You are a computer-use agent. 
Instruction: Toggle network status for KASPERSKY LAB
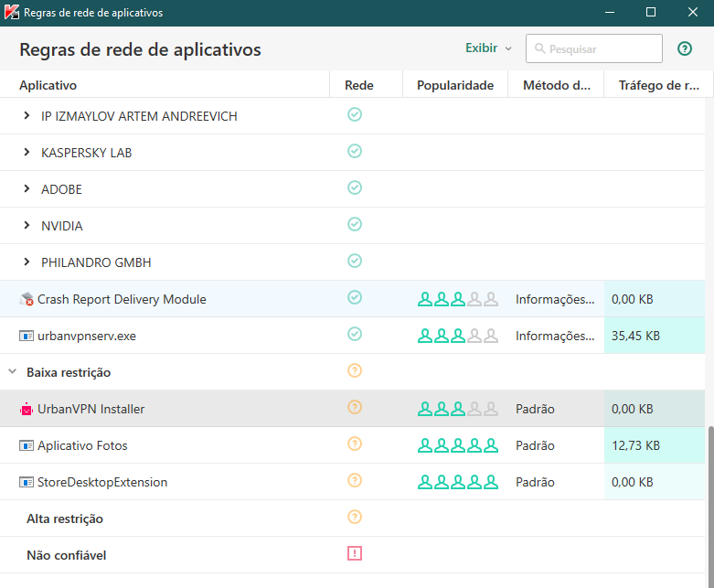[355, 151]
